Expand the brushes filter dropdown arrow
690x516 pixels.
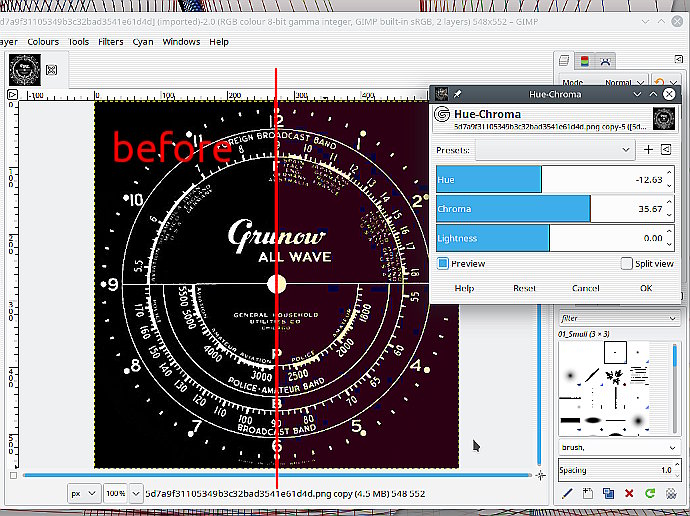(672, 318)
